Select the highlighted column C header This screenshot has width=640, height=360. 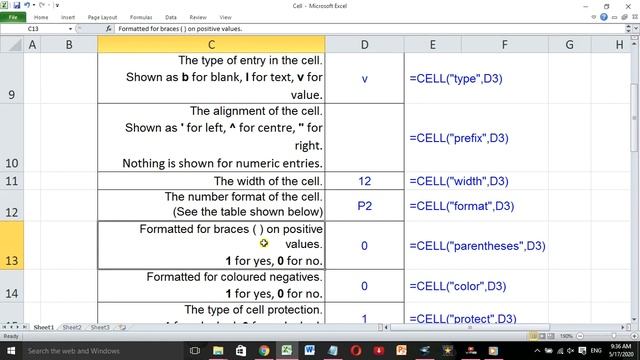(x=211, y=44)
